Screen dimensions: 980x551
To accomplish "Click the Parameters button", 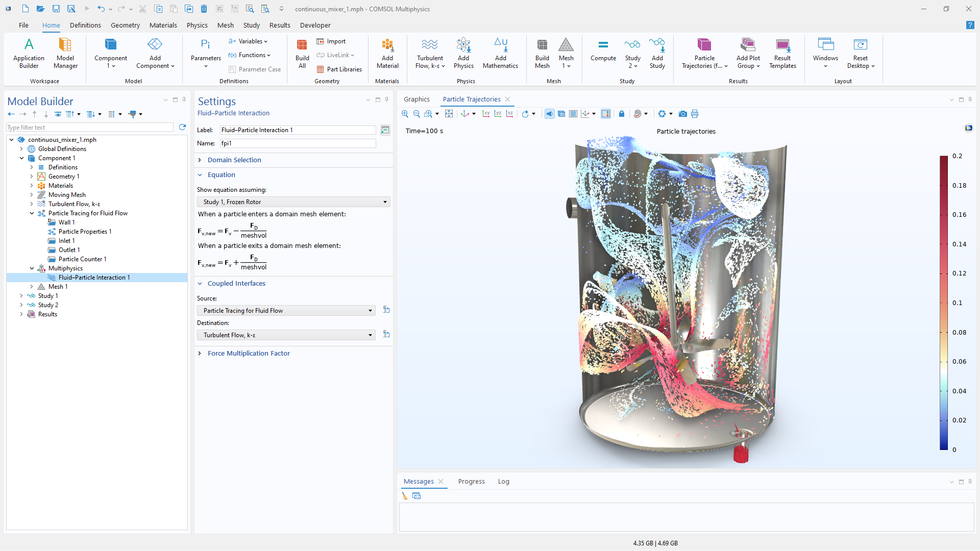I will (206, 53).
